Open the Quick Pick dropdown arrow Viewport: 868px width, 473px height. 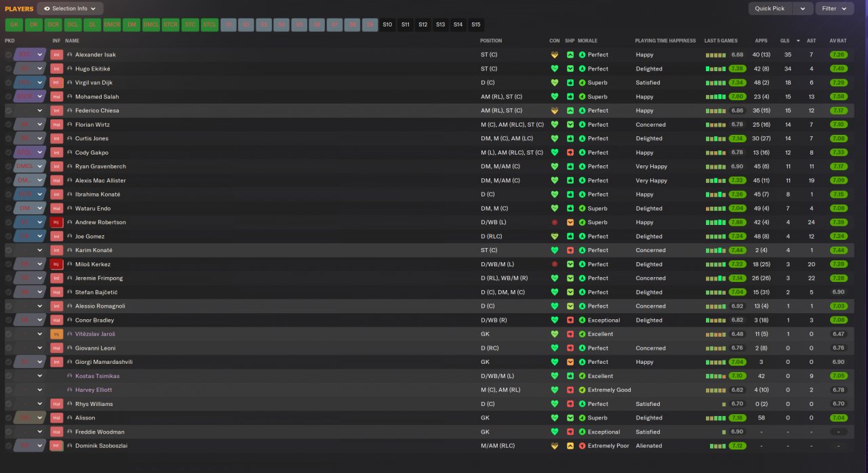click(803, 9)
